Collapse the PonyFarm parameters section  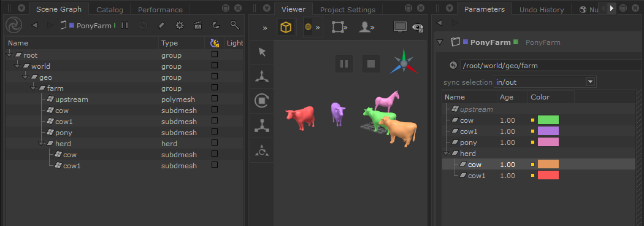pos(440,42)
